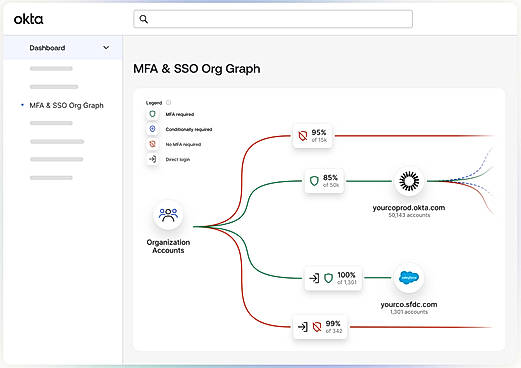Click the red no-MFA shield beside 99%
This screenshot has width=521, height=368.
click(317, 327)
